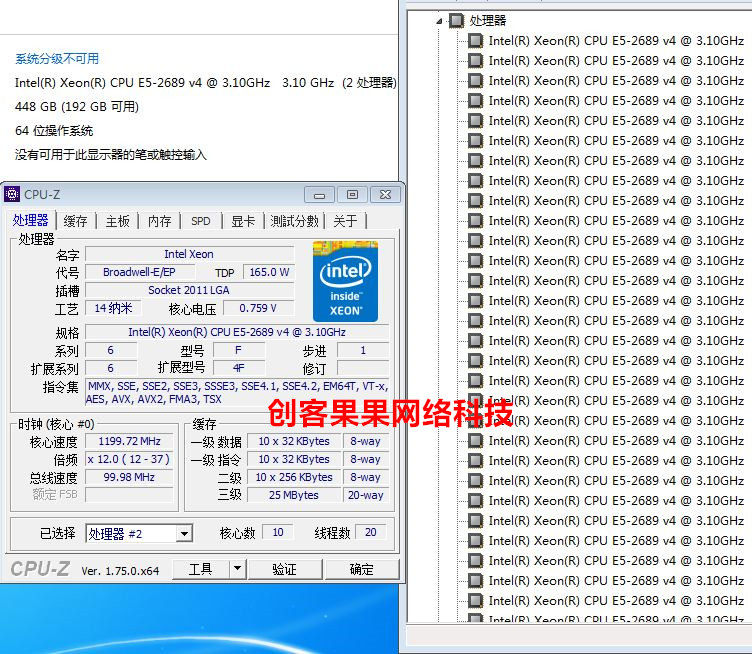Click the 处理器 category chip icon in Device Manager
Viewport: 752px width, 654px height.
pos(457,20)
